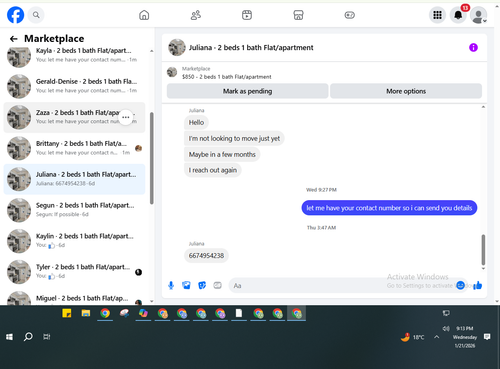The image size is (500, 369).
Task: Choose a sticker icon
Action: pos(202,285)
